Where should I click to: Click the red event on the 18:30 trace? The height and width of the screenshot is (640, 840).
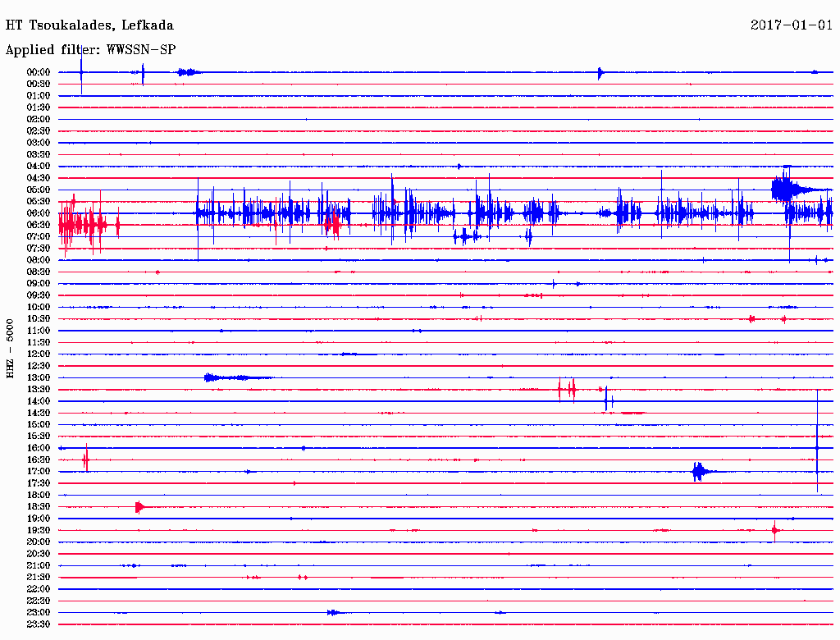(x=139, y=507)
